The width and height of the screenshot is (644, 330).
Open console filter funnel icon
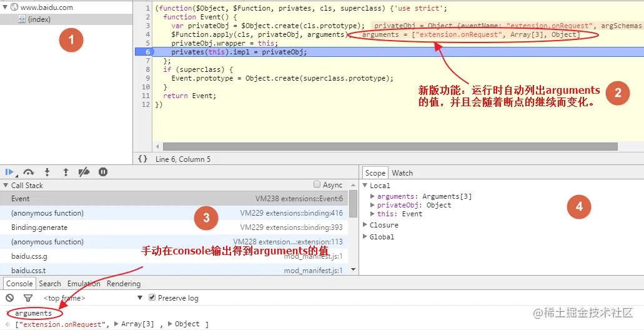[27, 298]
